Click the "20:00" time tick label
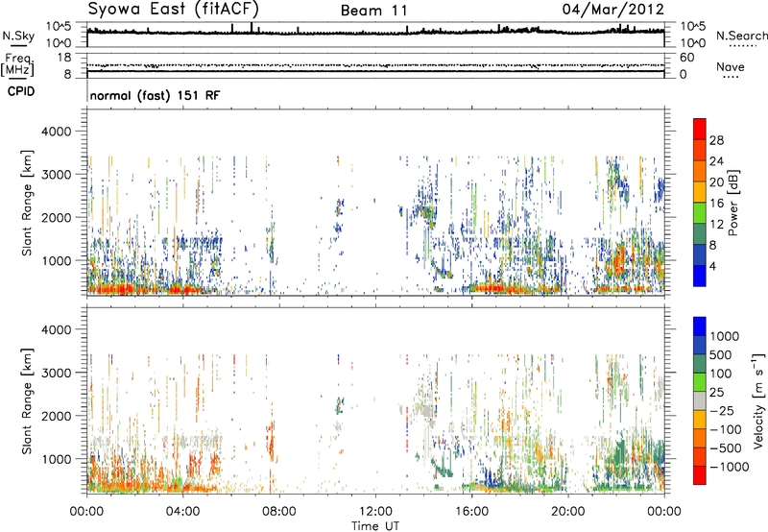768x532 pixels. (567, 512)
